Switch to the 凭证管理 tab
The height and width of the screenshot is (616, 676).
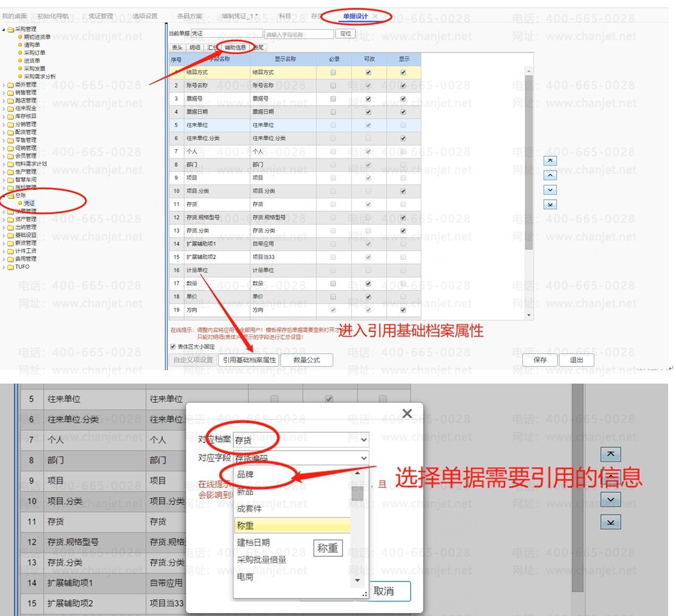pyautogui.click(x=100, y=16)
